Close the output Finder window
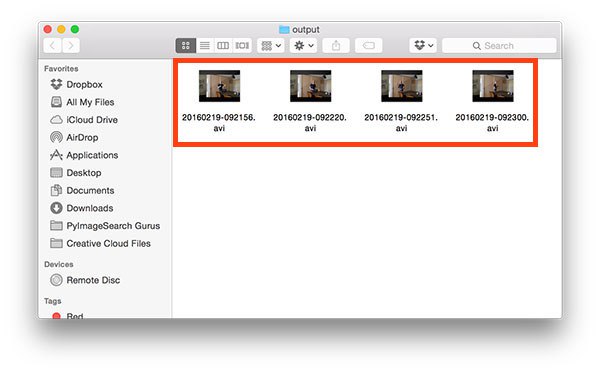Viewport: 600px width, 373px height. pos(47,29)
